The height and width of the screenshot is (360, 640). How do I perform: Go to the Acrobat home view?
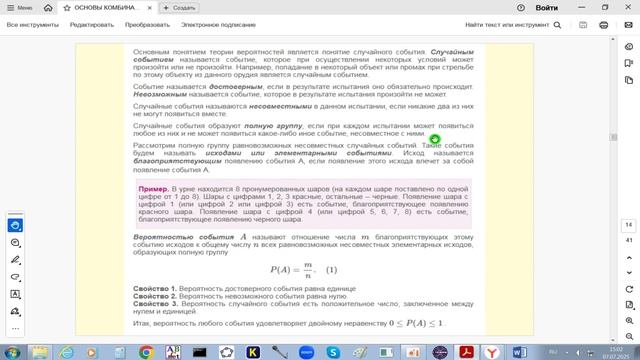(48, 8)
